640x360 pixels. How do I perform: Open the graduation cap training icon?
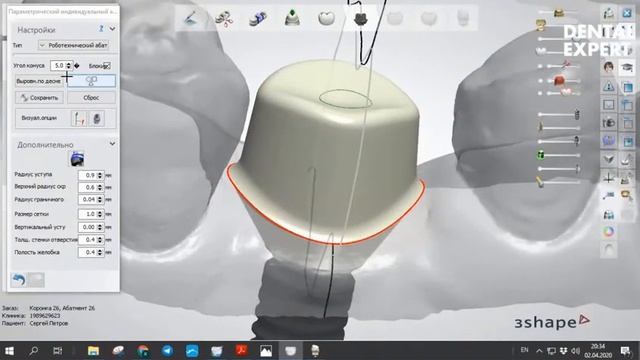click(x=627, y=67)
